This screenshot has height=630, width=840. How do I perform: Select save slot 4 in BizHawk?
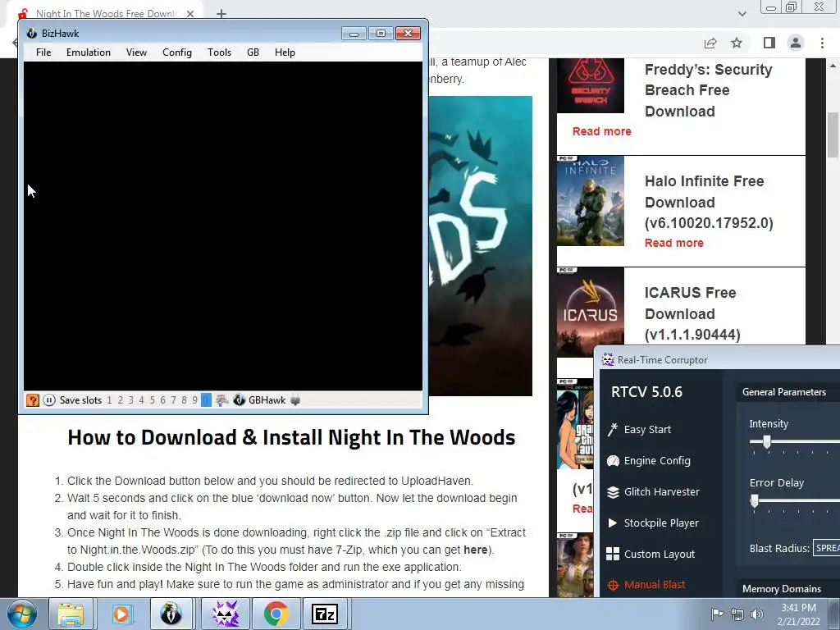[x=141, y=400]
